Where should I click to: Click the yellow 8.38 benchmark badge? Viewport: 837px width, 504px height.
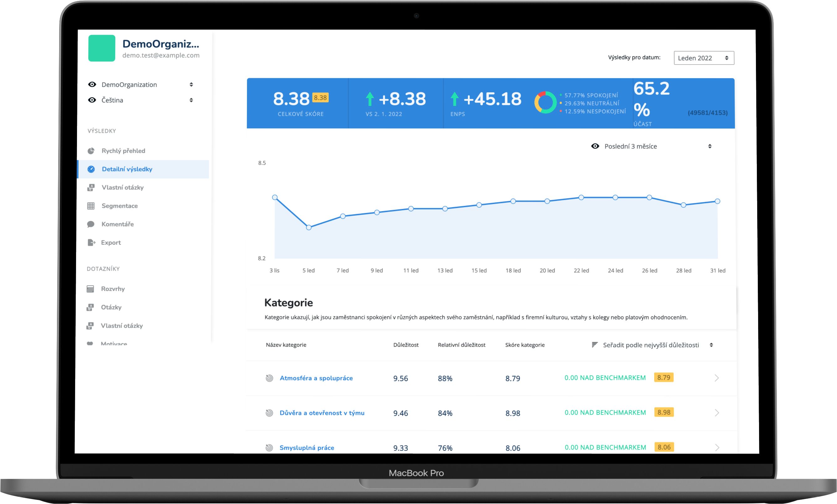point(320,98)
